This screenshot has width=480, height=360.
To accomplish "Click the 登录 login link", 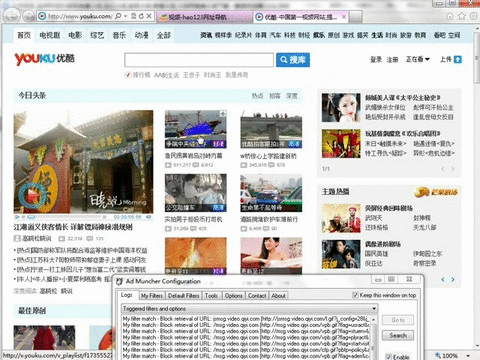I will pos(376,60).
